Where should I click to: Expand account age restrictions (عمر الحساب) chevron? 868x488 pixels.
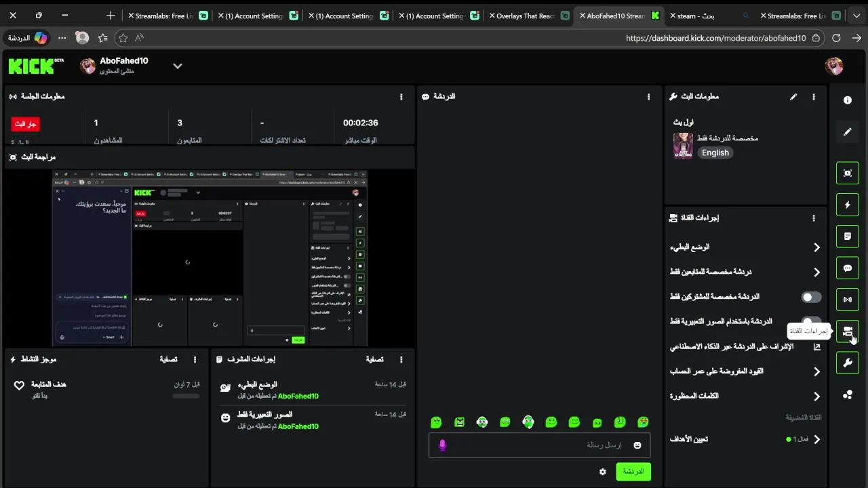point(816,371)
